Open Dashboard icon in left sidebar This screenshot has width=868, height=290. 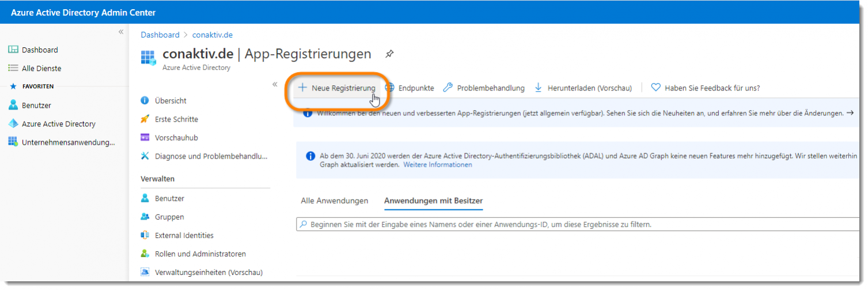coord(13,50)
